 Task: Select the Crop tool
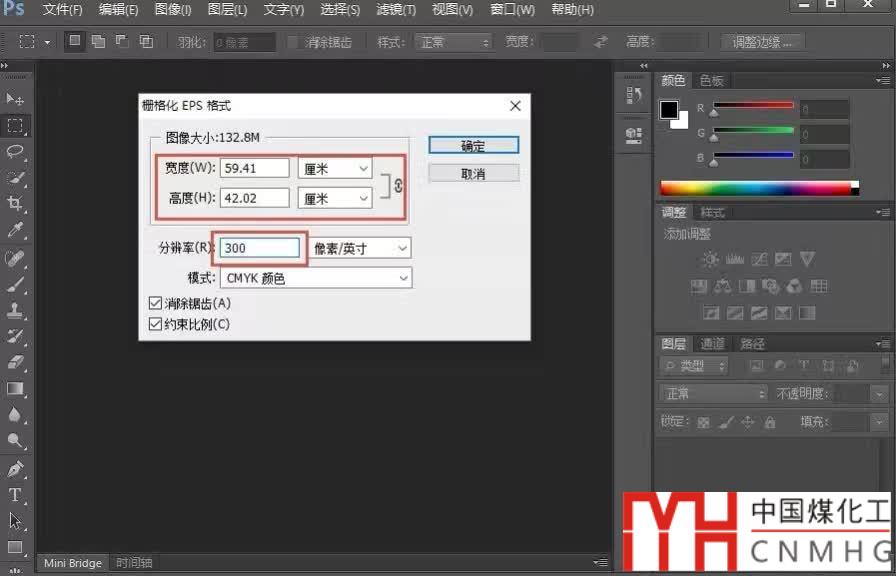click(x=15, y=204)
